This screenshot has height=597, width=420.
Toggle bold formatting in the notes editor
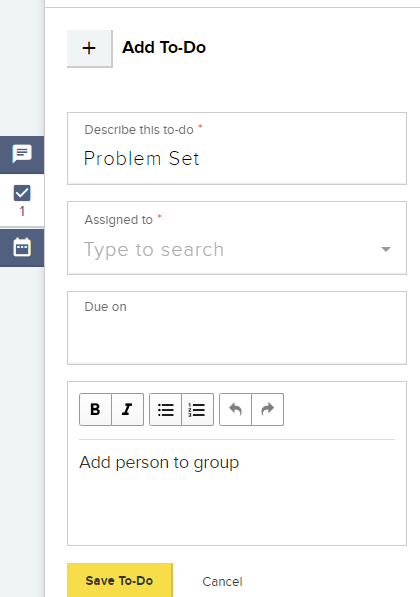coord(95,409)
